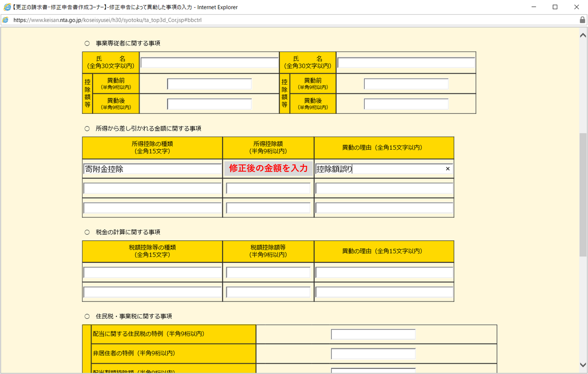Click the 所得控除額 column header

coord(268,147)
